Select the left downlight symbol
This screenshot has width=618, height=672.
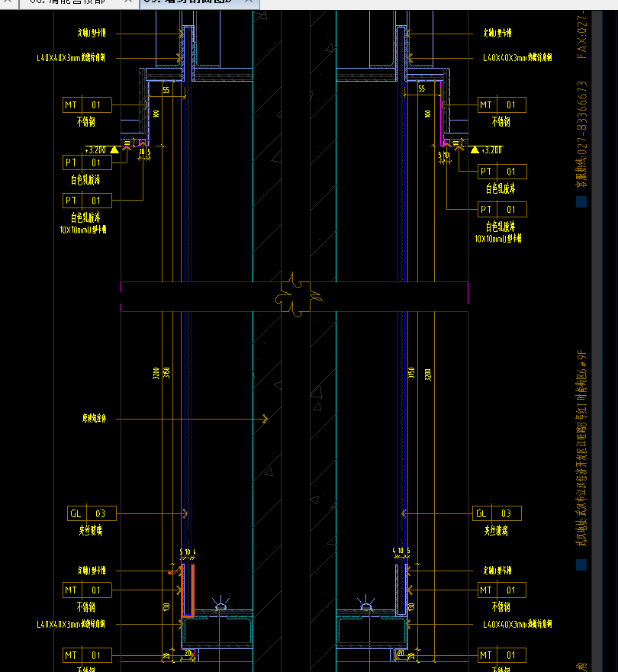click(x=220, y=603)
